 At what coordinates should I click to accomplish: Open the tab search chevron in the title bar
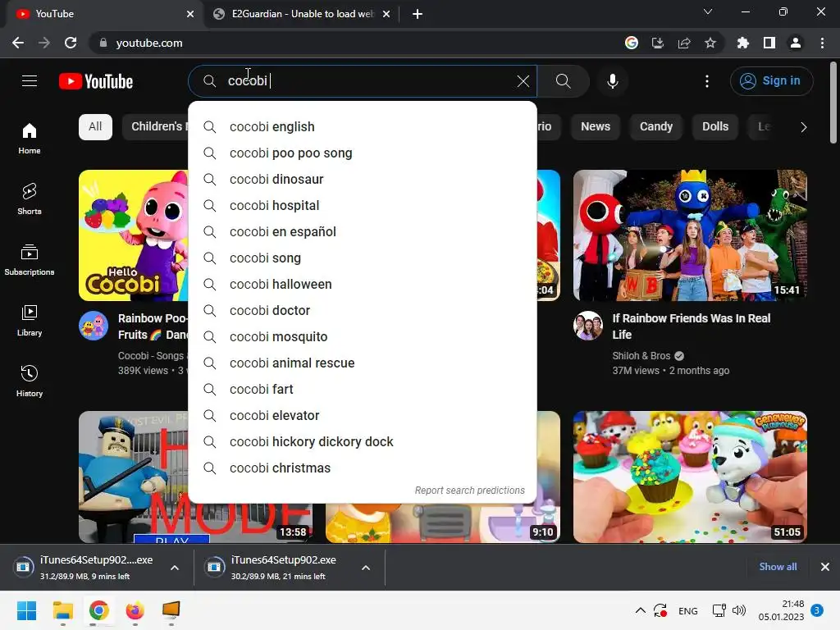708,11
